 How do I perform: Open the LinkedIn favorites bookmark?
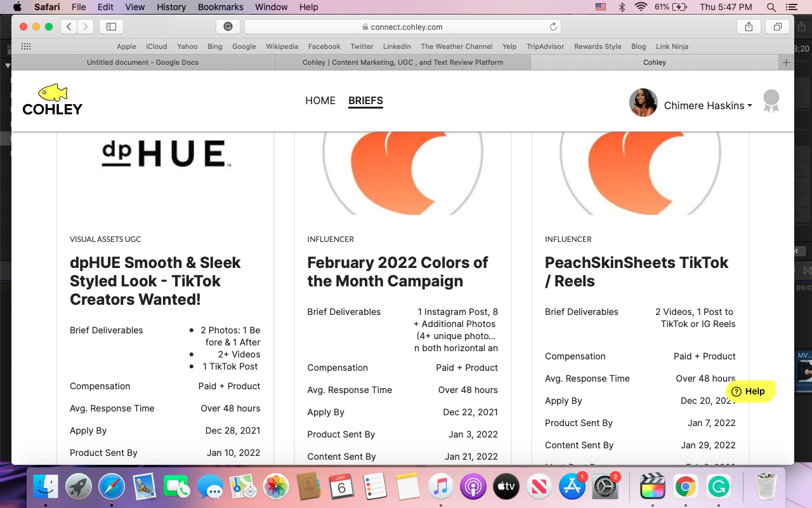pyautogui.click(x=397, y=46)
